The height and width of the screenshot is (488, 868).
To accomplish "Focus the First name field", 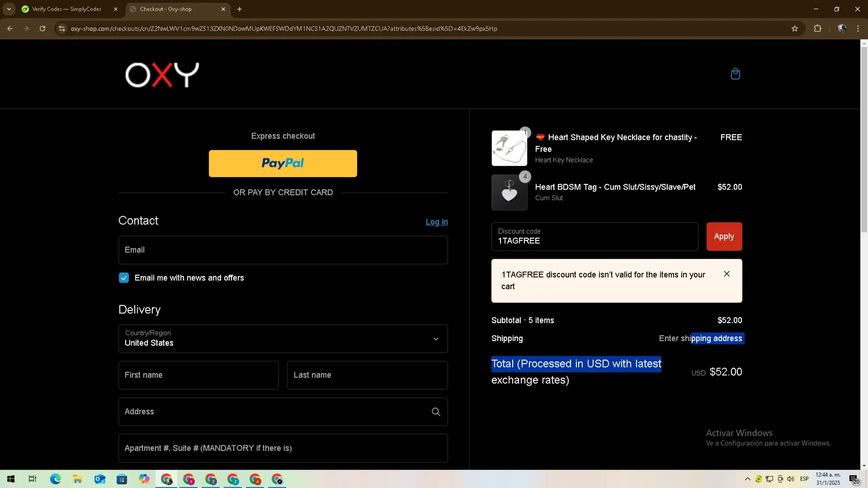I will (x=198, y=375).
